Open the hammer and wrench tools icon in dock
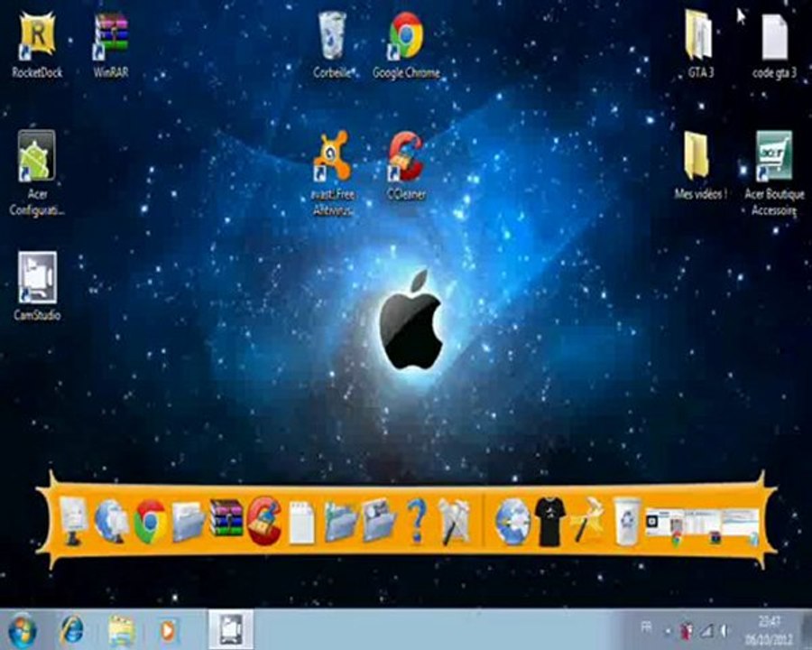Image resolution: width=812 pixels, height=650 pixels. pyautogui.click(x=455, y=522)
